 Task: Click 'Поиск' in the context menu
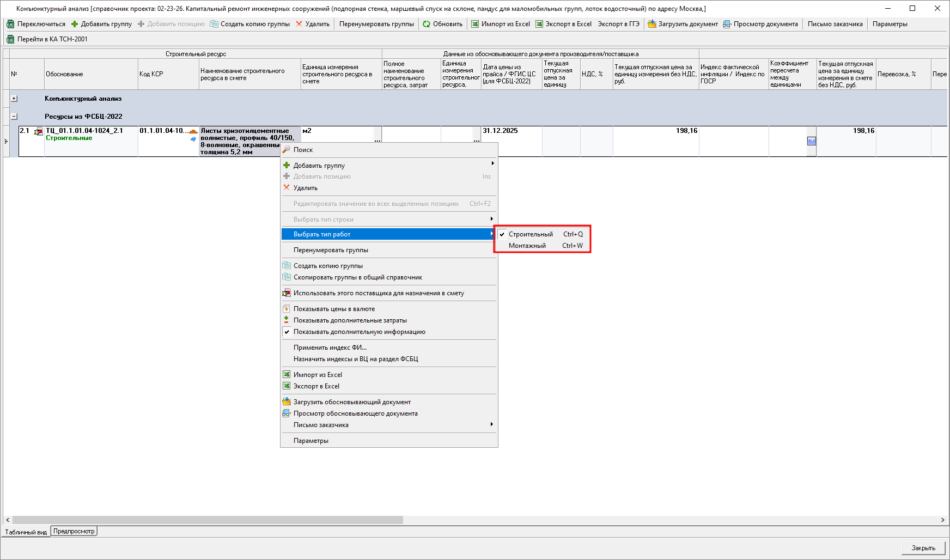[x=303, y=150]
